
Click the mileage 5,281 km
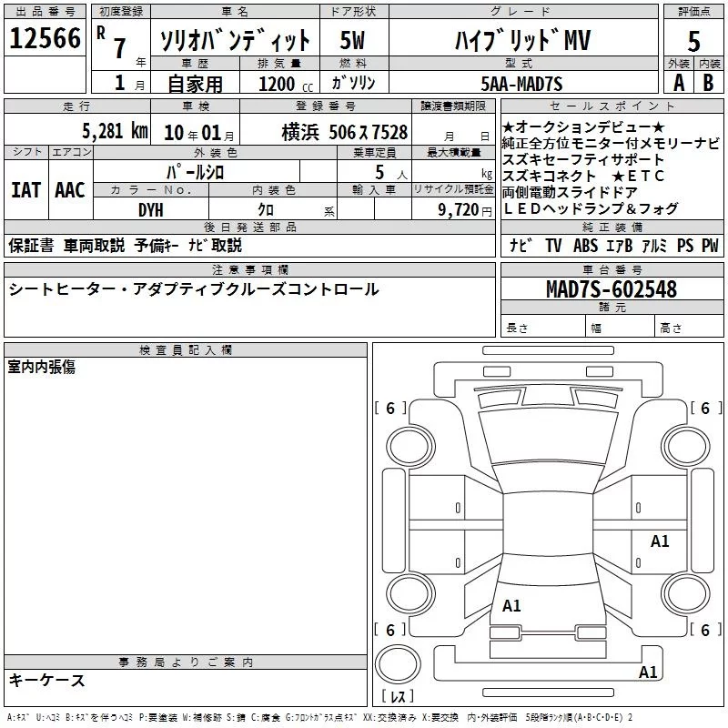click(x=116, y=131)
